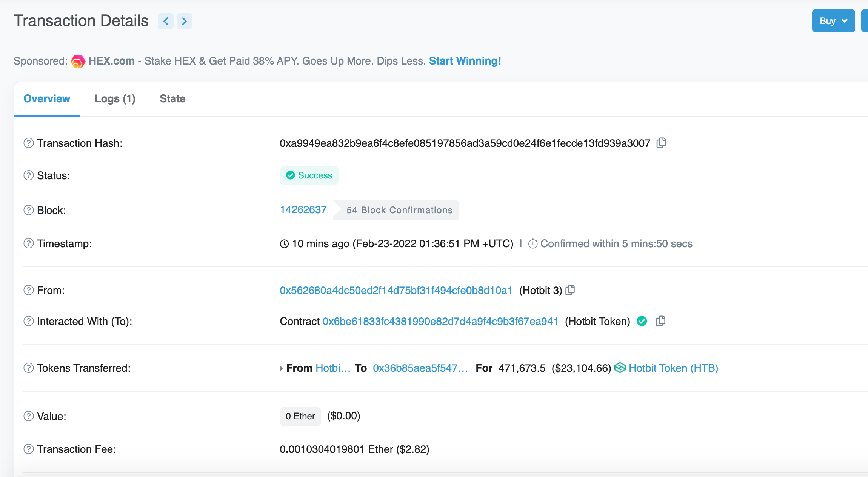Click the help icon next to Tokens Transferred
The height and width of the screenshot is (477, 868).
pyautogui.click(x=29, y=368)
